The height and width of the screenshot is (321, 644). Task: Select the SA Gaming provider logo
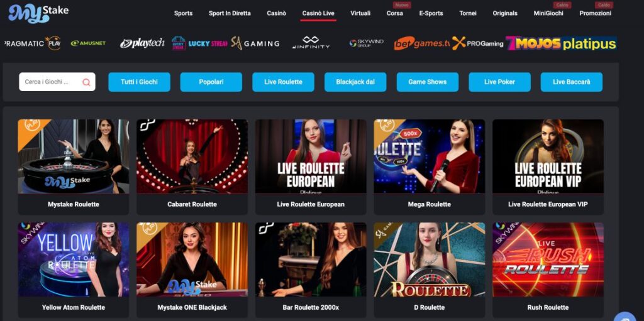[255, 43]
